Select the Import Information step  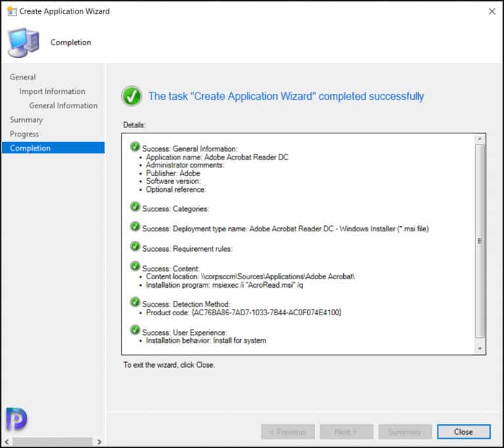52,91
